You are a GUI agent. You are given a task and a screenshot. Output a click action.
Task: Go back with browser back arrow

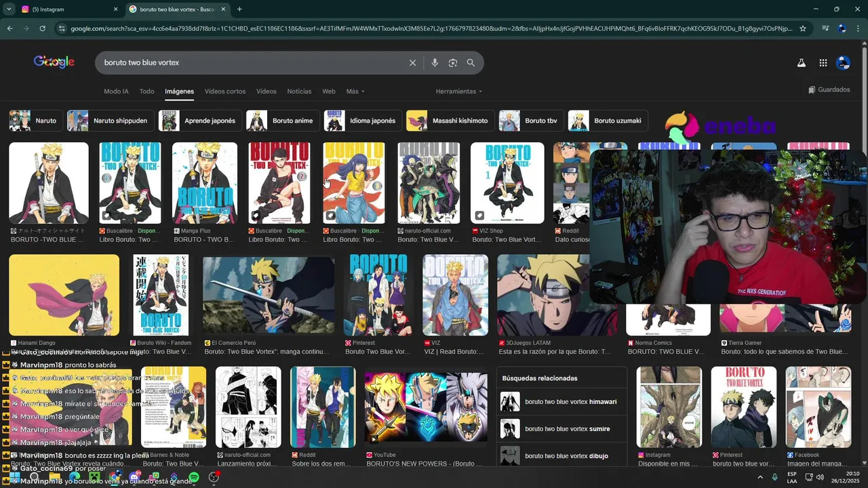(9, 28)
